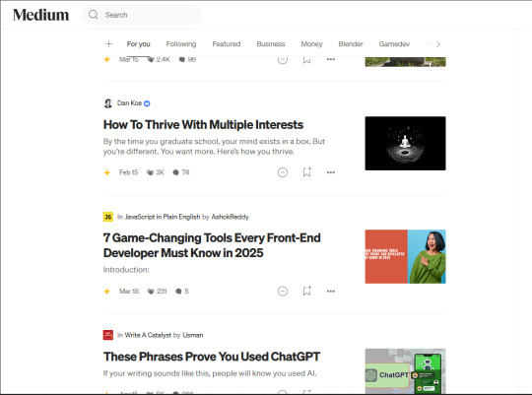Open JavaScript in Plain English publication
The image size is (532, 395).
click(163, 217)
